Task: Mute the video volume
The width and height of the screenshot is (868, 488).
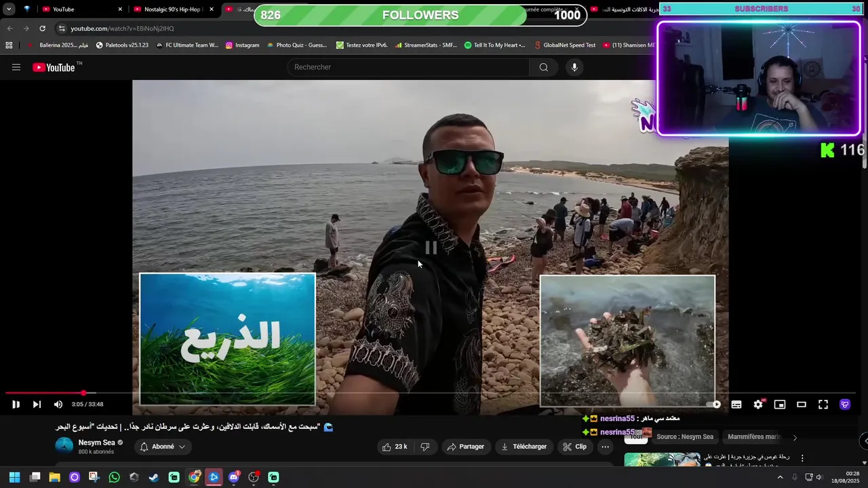Action: coord(58,405)
